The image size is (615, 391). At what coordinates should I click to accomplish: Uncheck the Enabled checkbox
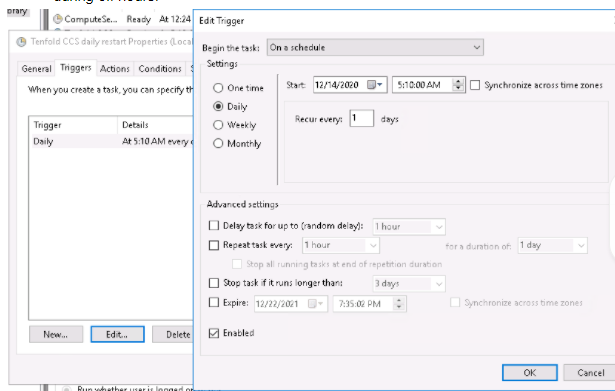click(214, 333)
